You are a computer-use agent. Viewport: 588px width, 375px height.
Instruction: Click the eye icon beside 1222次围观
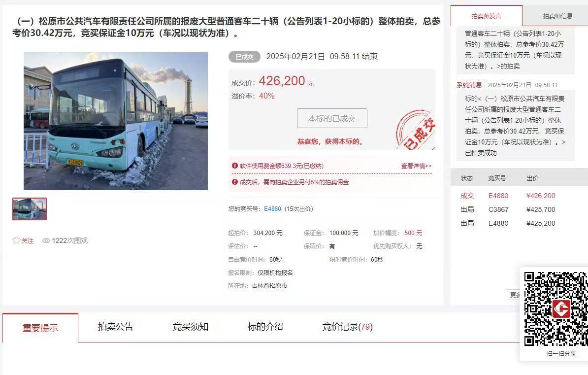pos(46,240)
